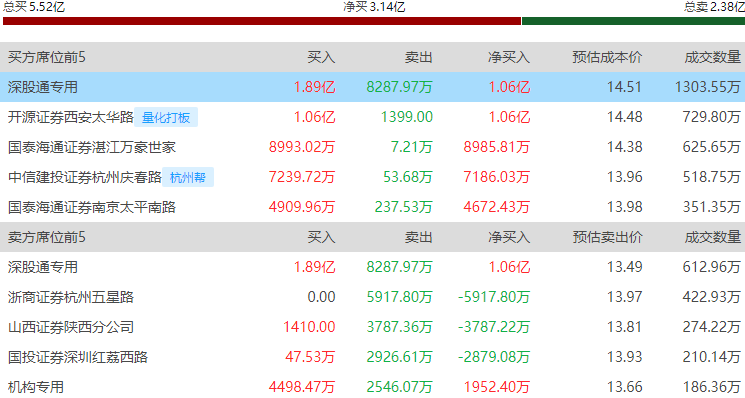Viewport: 745px width, 398px height.
Task: Select 深股通专用 in the seller section
Action: point(43,267)
